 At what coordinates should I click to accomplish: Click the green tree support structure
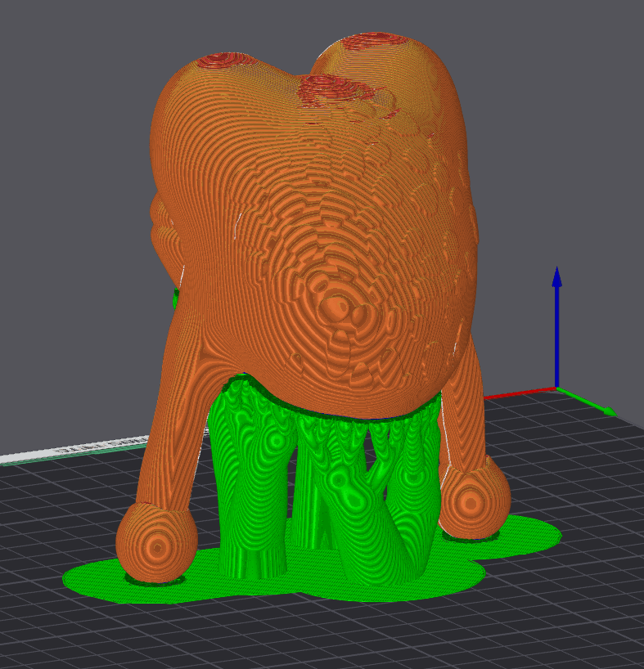324,478
